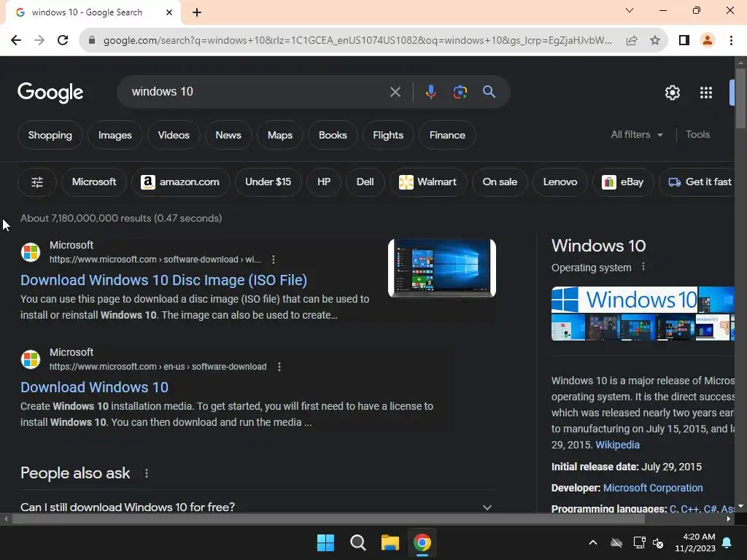Apply the amazon.com filter chip

click(181, 182)
